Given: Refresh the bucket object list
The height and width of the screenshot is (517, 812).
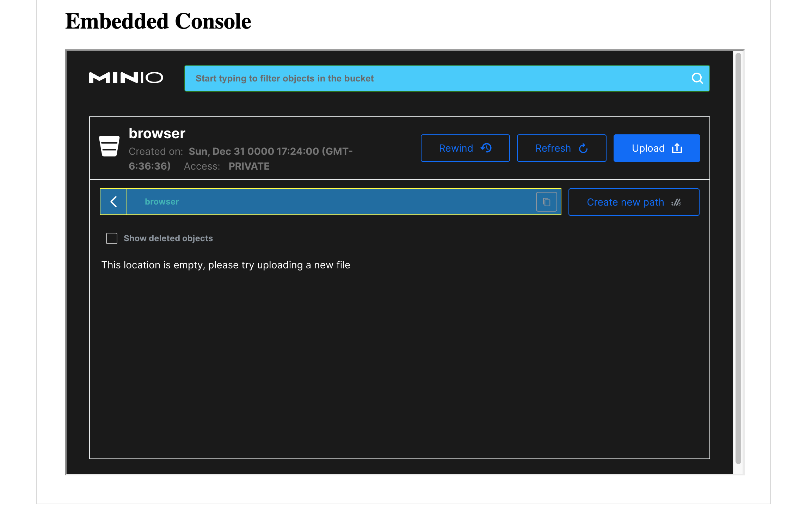Looking at the screenshot, I should pos(561,148).
